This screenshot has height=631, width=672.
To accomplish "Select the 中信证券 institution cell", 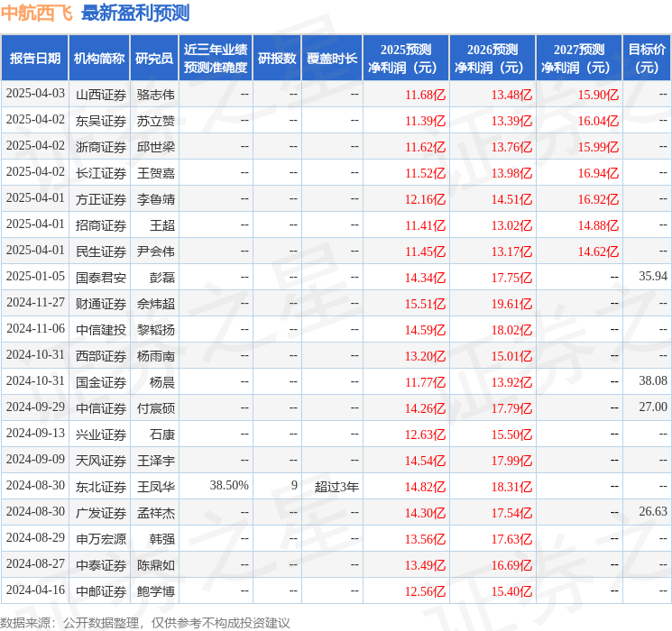I will [x=101, y=408].
